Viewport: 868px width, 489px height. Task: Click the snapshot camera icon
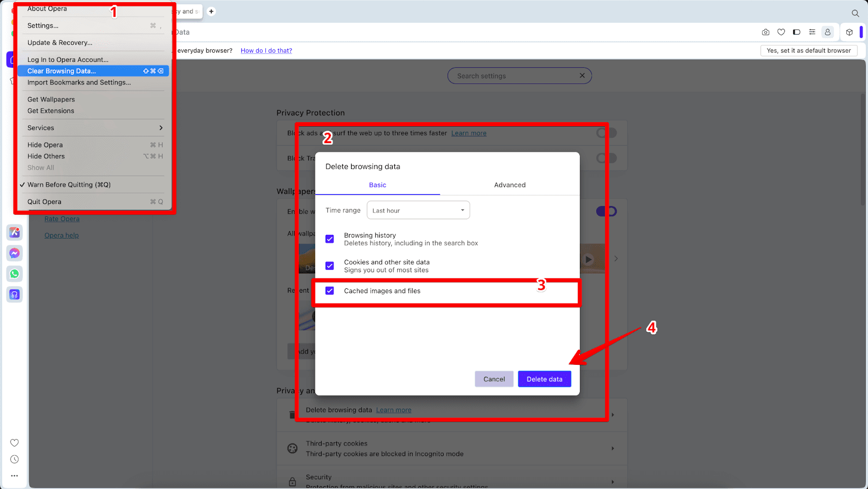(765, 32)
